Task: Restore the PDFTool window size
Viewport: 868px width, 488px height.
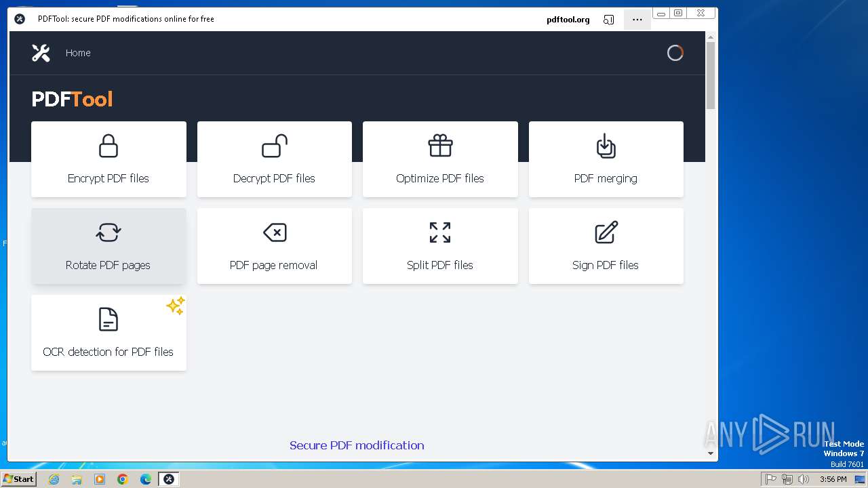Action: 678,13
